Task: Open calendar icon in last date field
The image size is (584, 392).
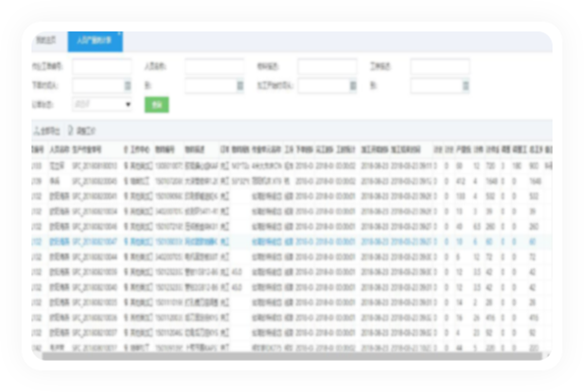Action: tap(465, 85)
